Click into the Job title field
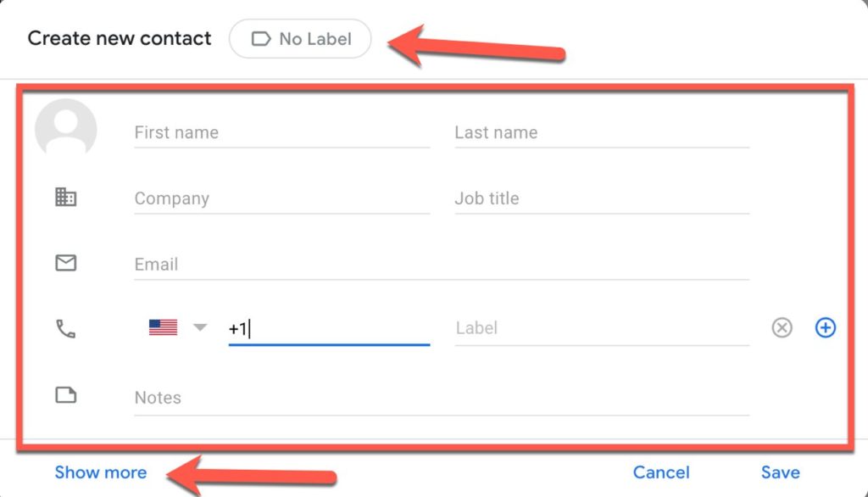The height and width of the screenshot is (497, 868). (x=601, y=199)
